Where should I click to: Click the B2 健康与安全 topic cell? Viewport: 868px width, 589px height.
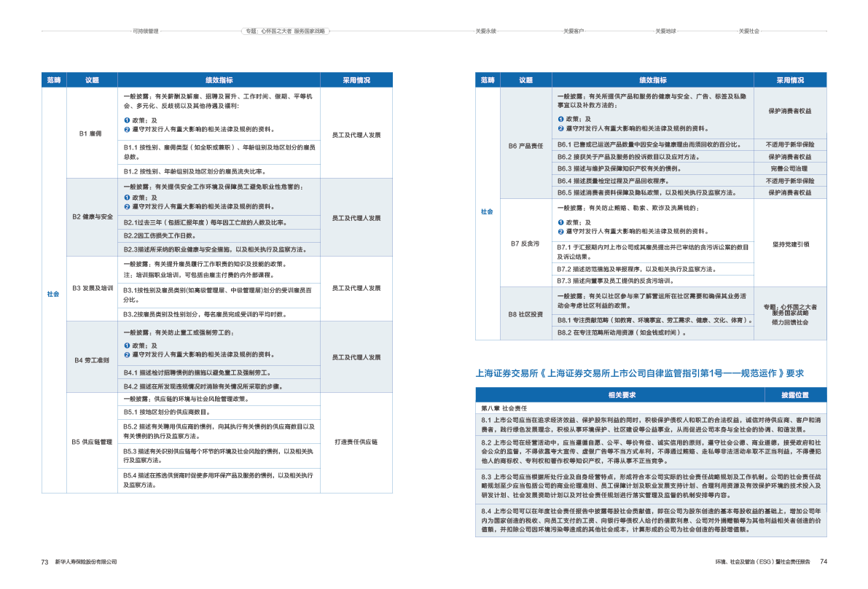tap(92, 217)
